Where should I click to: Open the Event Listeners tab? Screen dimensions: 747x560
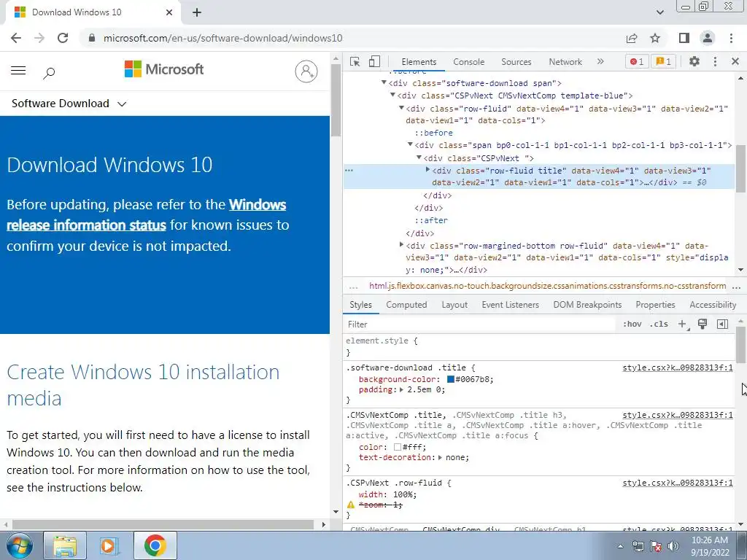pyautogui.click(x=510, y=305)
